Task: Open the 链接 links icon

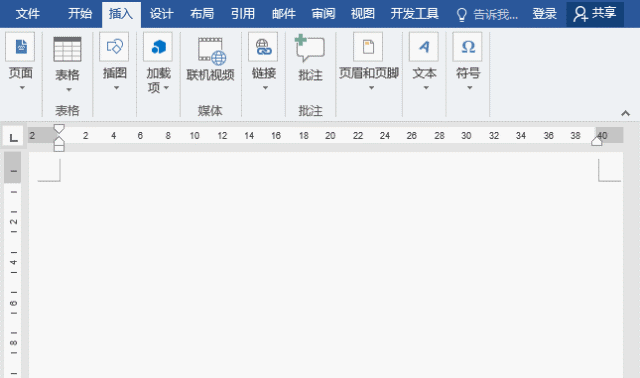Action: pyautogui.click(x=263, y=47)
